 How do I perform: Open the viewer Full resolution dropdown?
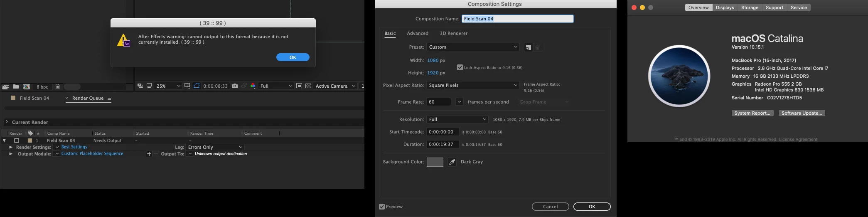tap(276, 86)
